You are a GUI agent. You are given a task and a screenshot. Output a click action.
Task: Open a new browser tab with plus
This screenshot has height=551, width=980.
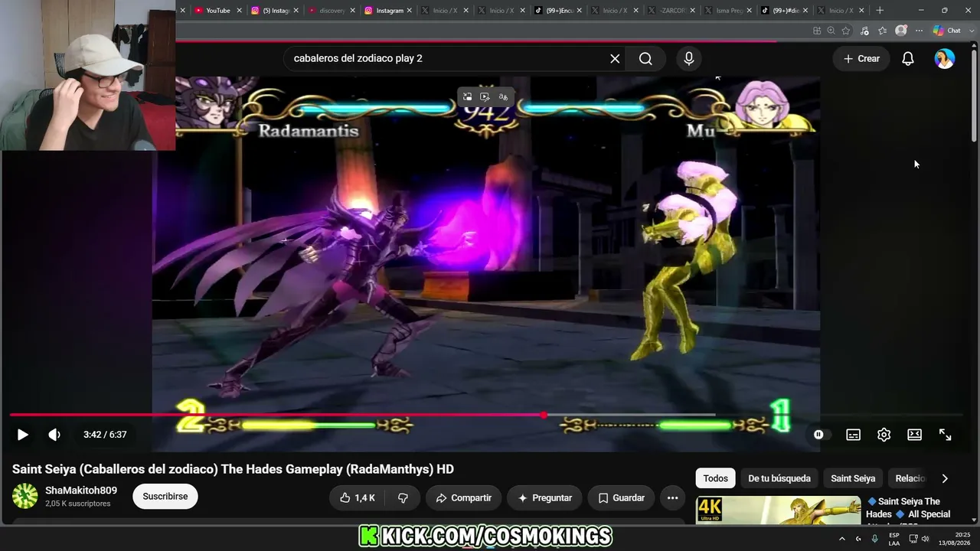point(880,11)
